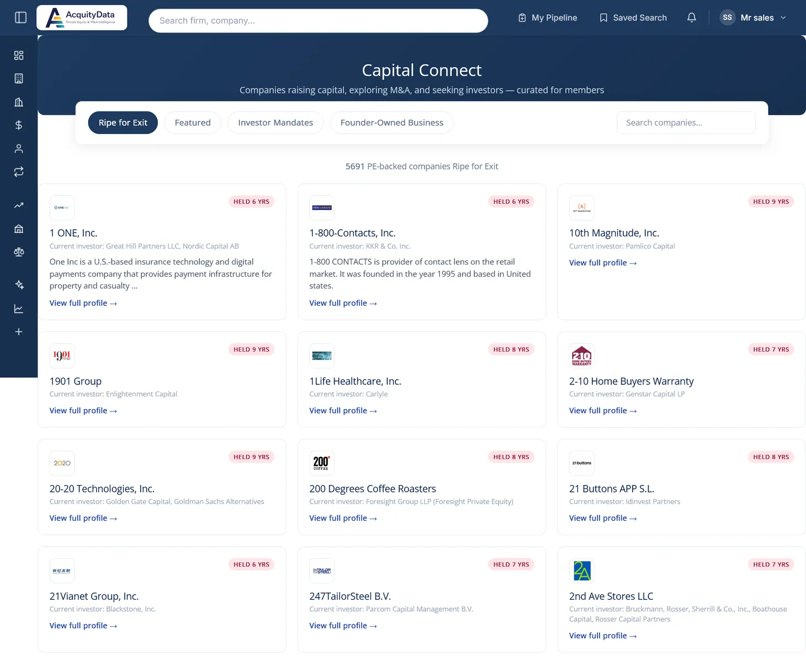Click 'Current investor: Blackstone, Inc.' text
Image resolution: width=806 pixels, height=672 pixels.
click(x=103, y=609)
